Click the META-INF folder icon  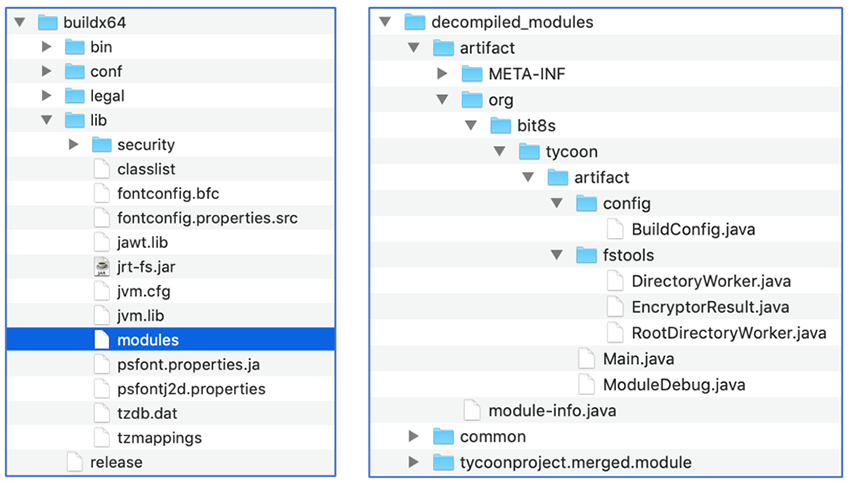[x=472, y=73]
